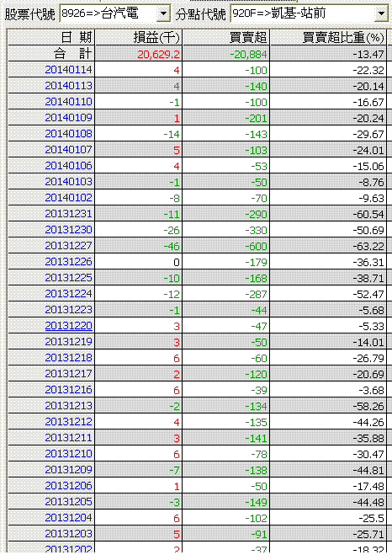Open the date link 20140102
The width and height of the screenshot is (392, 555).
click(69, 198)
